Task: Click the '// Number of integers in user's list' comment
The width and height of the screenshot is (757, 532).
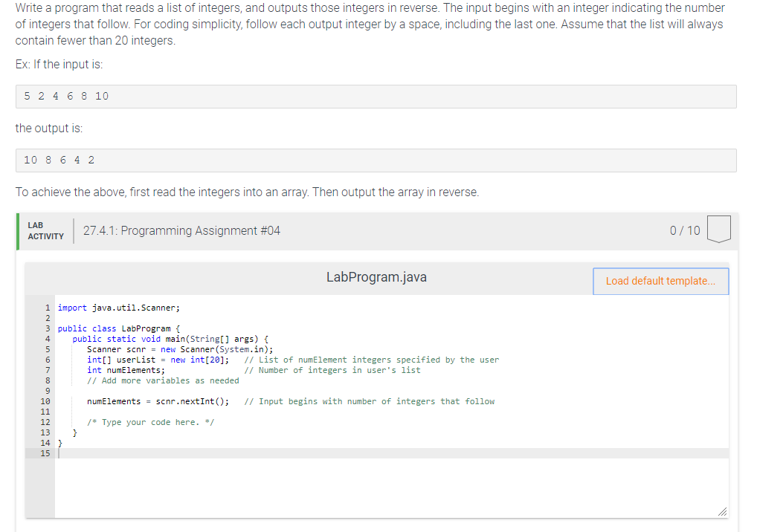Action: (x=332, y=371)
